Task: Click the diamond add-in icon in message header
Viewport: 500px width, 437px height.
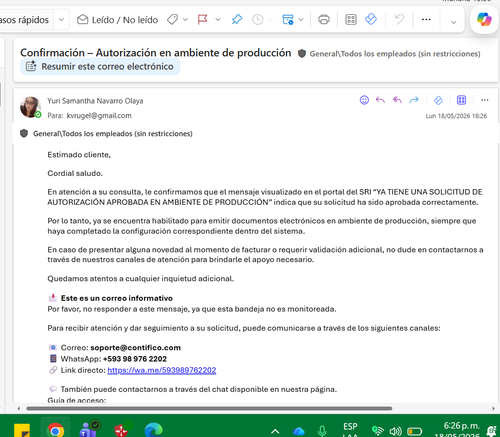Action: tap(438, 100)
